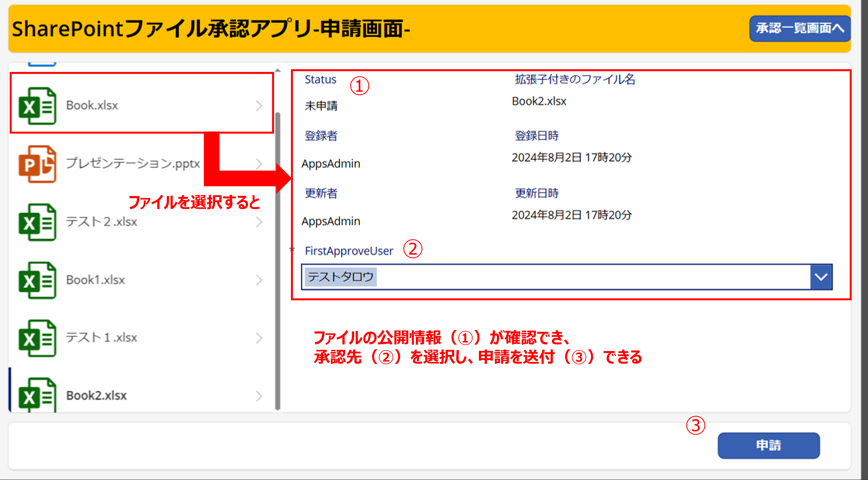Click the Excel icon beside テスト２.xlsx
Image resolution: width=868 pixels, height=480 pixels.
37,222
